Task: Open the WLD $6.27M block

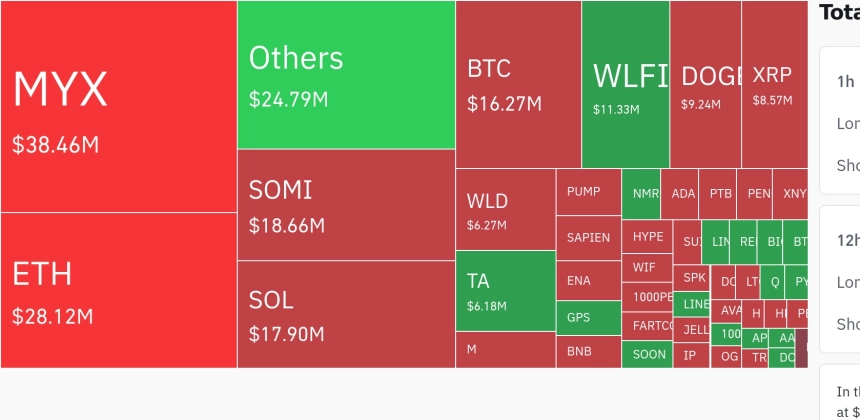Action: tap(506, 209)
